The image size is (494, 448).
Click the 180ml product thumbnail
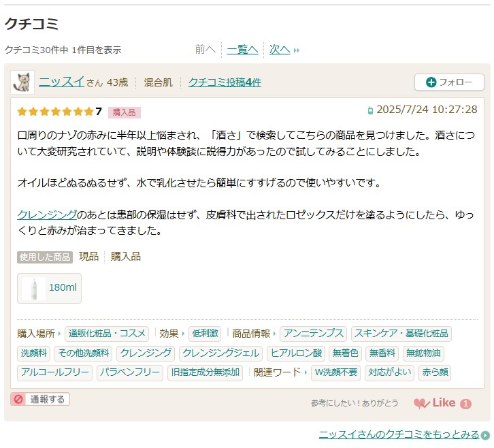click(49, 288)
